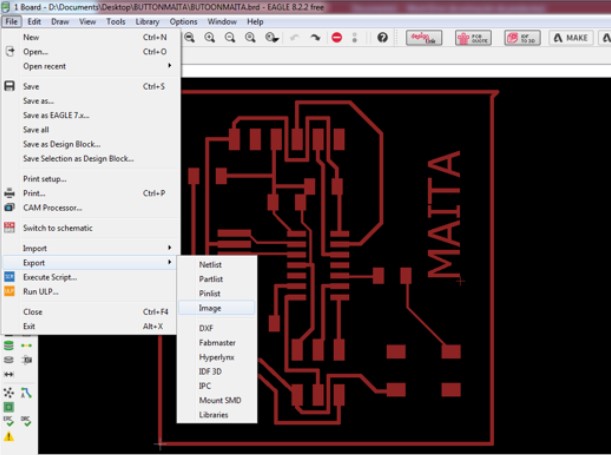Expand the Import submenu arrow
Image resolution: width=611 pixels, height=455 pixels.
(170, 247)
